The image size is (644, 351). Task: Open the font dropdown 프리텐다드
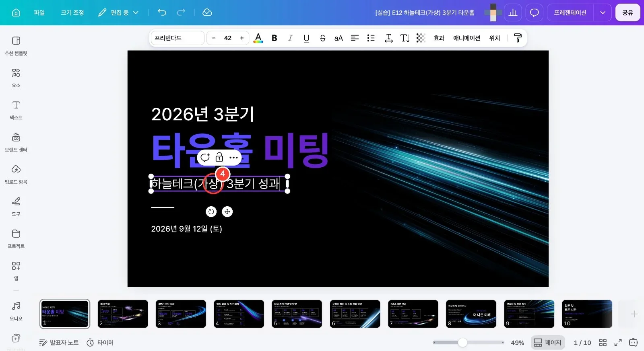click(x=178, y=38)
